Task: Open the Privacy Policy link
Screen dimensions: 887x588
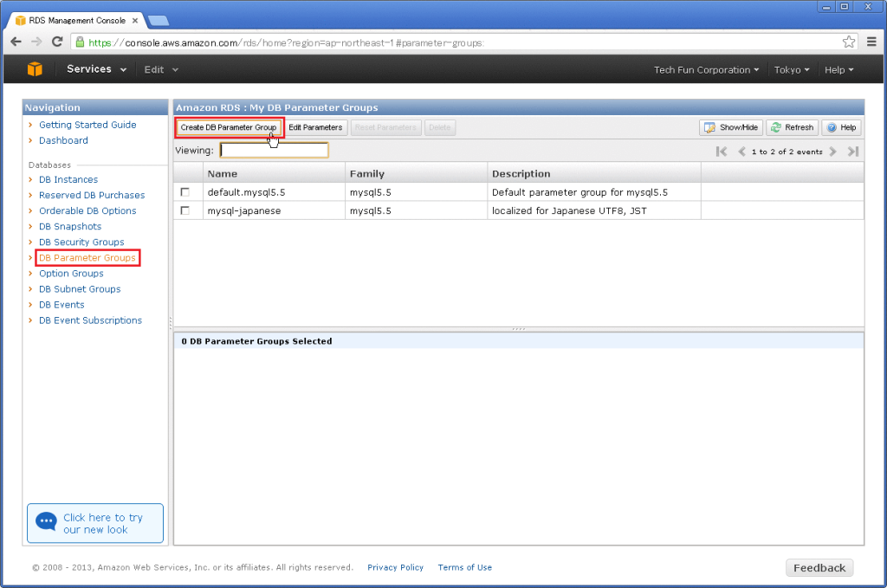Action: (x=395, y=567)
